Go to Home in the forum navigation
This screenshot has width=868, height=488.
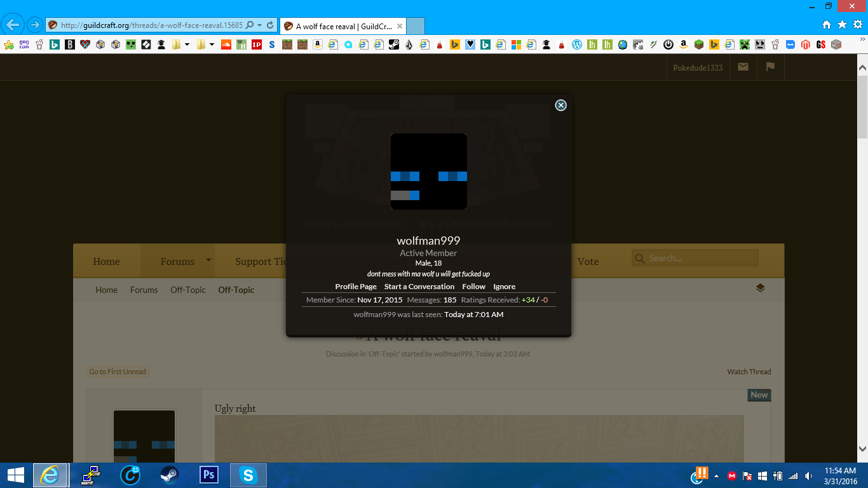point(106,261)
